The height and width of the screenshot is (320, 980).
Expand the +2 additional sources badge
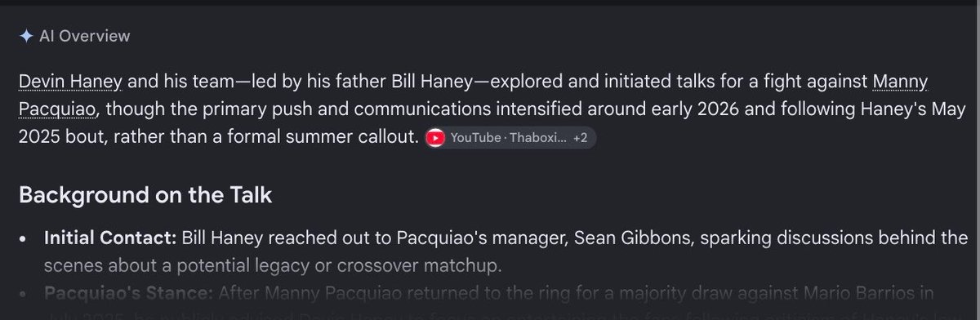pyautogui.click(x=580, y=139)
